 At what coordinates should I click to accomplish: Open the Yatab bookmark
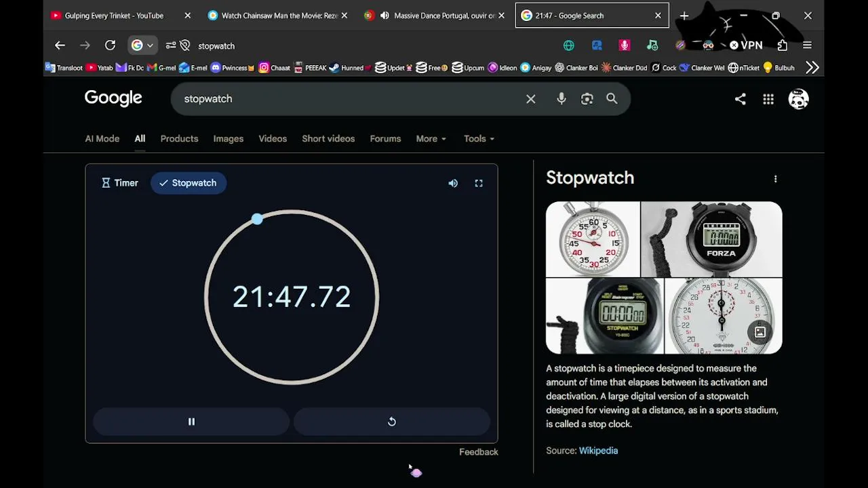pos(100,68)
